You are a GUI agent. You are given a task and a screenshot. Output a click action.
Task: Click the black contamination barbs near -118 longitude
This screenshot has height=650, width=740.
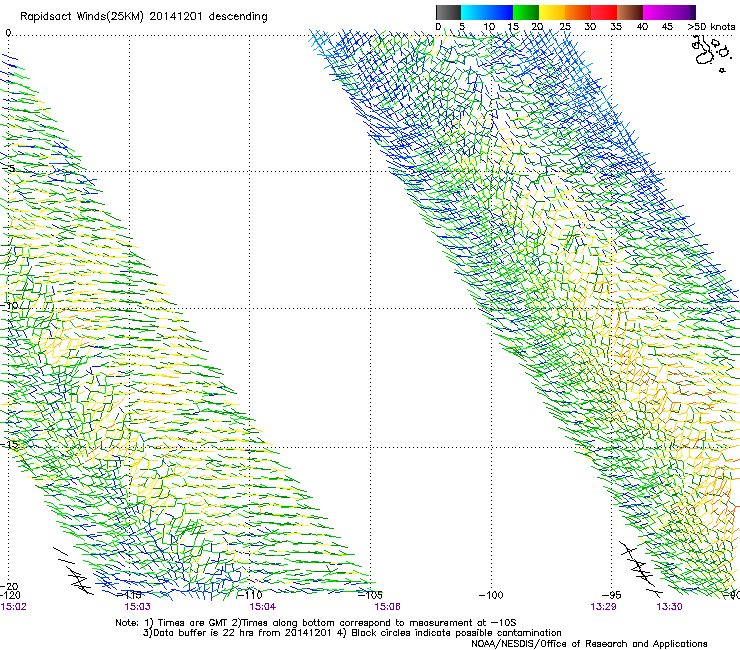point(73,570)
